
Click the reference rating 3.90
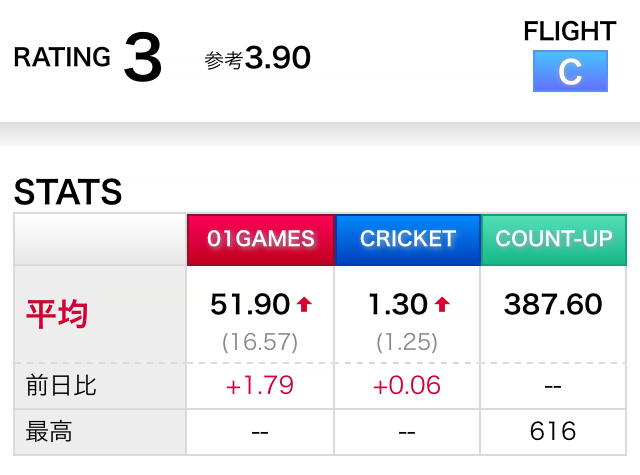pos(277,58)
